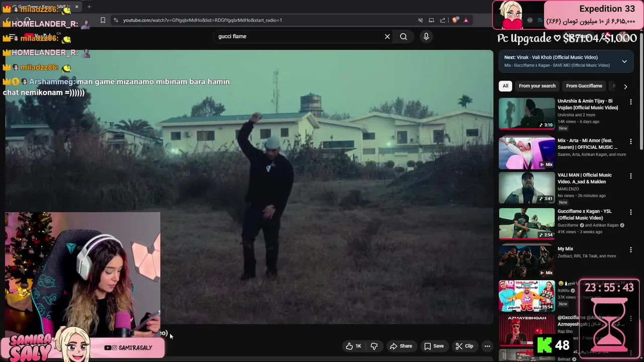This screenshot has height=362, width=644.
Task: Select the 'From your search' filter chip
Action: point(537,86)
